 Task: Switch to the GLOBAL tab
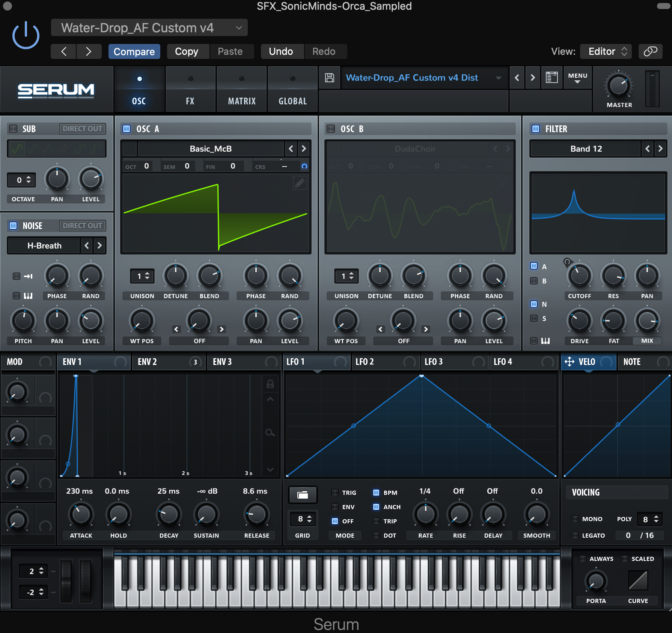[x=293, y=89]
